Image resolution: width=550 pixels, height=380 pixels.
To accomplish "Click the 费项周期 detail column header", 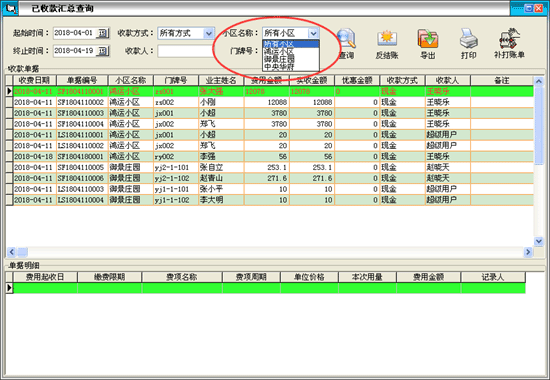I will (251, 277).
